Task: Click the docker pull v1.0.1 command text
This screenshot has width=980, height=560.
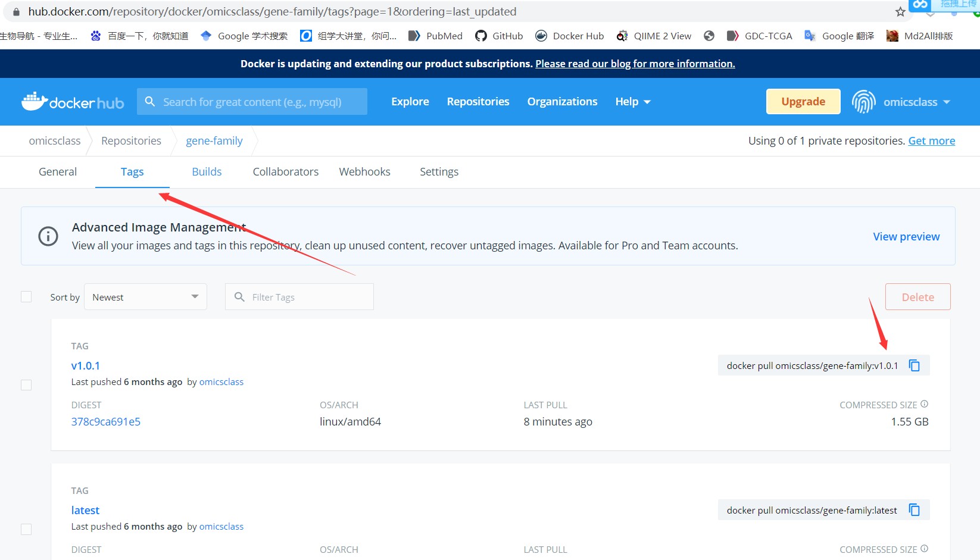Action: [x=812, y=365]
